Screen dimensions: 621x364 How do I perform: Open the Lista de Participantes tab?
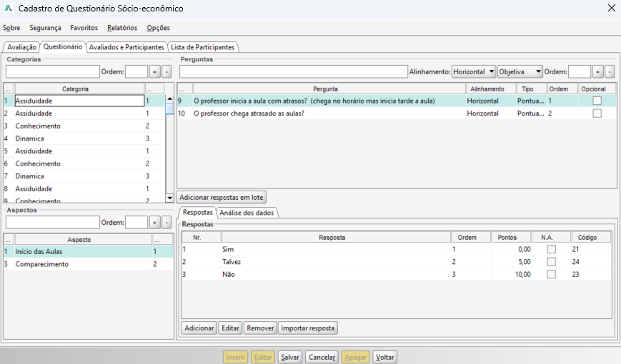(x=202, y=47)
